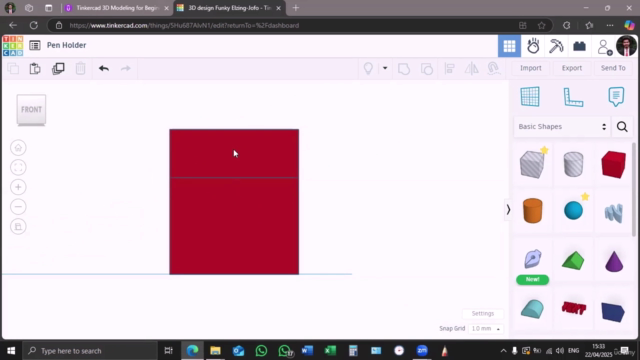Select the blue Sphere shape

(x=573, y=211)
